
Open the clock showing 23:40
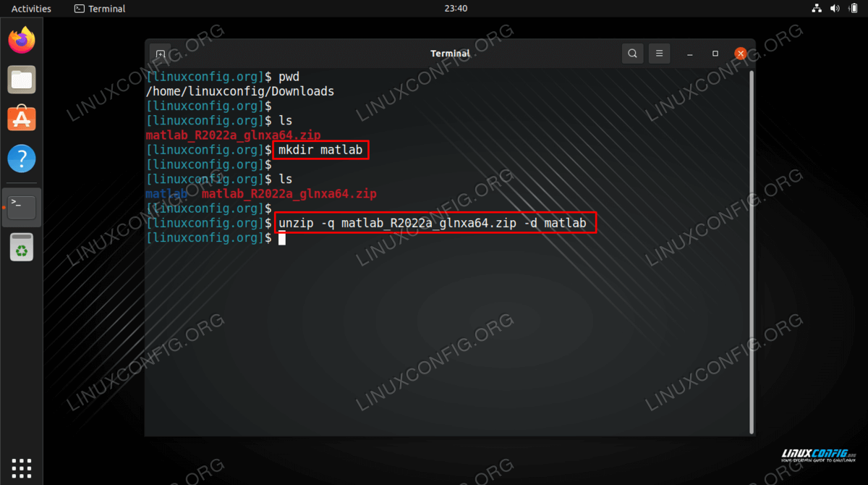point(456,9)
